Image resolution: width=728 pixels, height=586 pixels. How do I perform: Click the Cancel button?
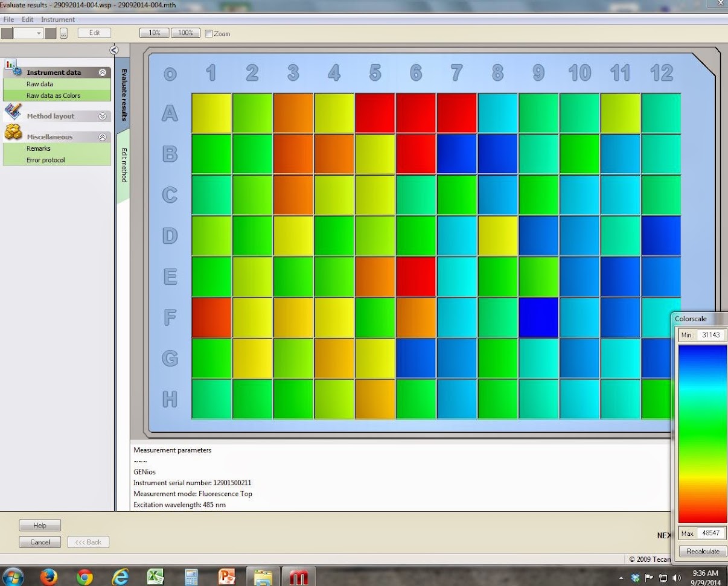[40, 542]
